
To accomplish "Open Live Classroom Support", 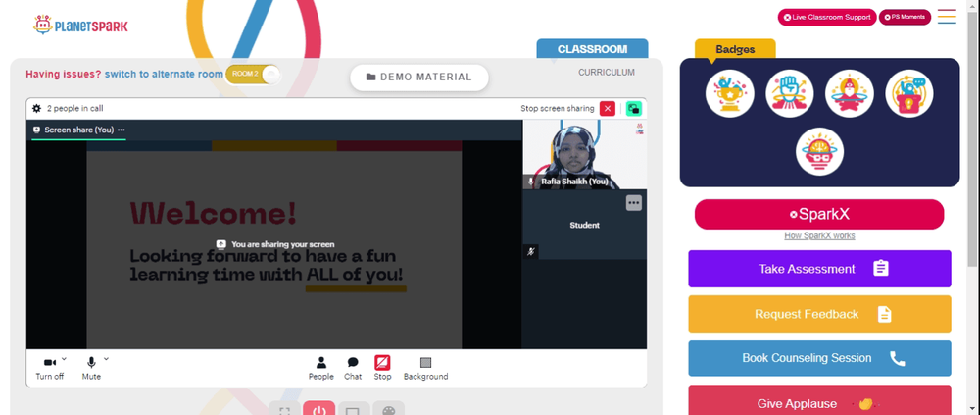I will (827, 17).
